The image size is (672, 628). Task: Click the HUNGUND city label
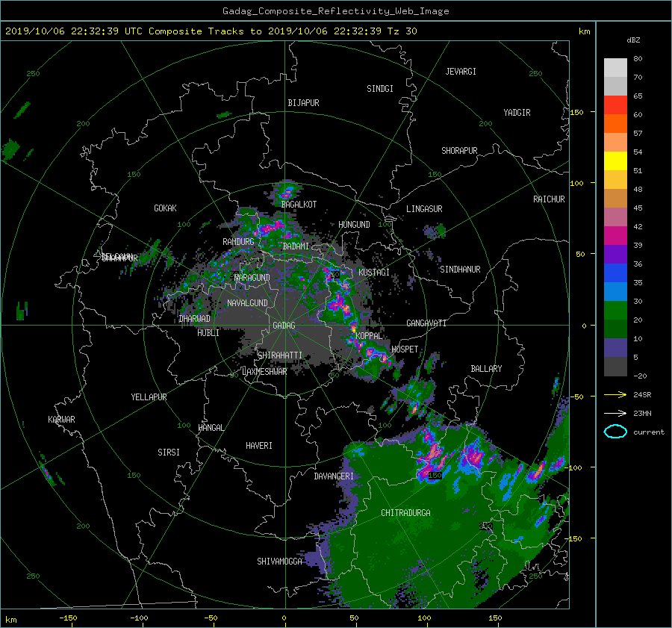tap(354, 224)
